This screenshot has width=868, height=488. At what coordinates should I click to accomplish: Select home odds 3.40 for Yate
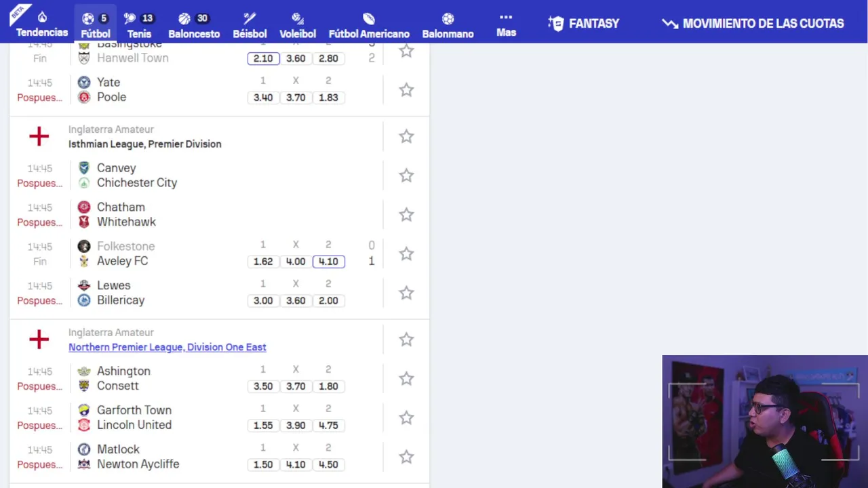(x=263, y=98)
